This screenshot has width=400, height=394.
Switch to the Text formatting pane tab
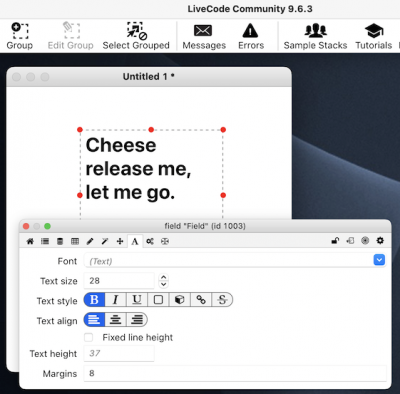point(135,241)
